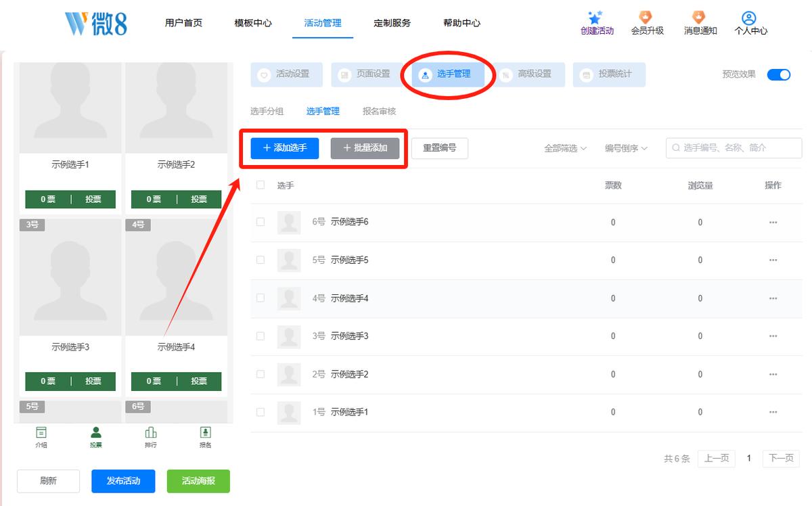
Task: Check the box for 示例选手3
Action: point(261,336)
